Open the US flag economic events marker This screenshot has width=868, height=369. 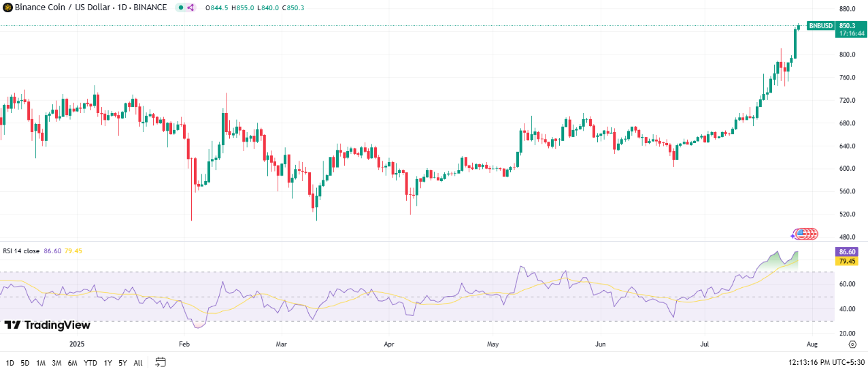point(801,234)
